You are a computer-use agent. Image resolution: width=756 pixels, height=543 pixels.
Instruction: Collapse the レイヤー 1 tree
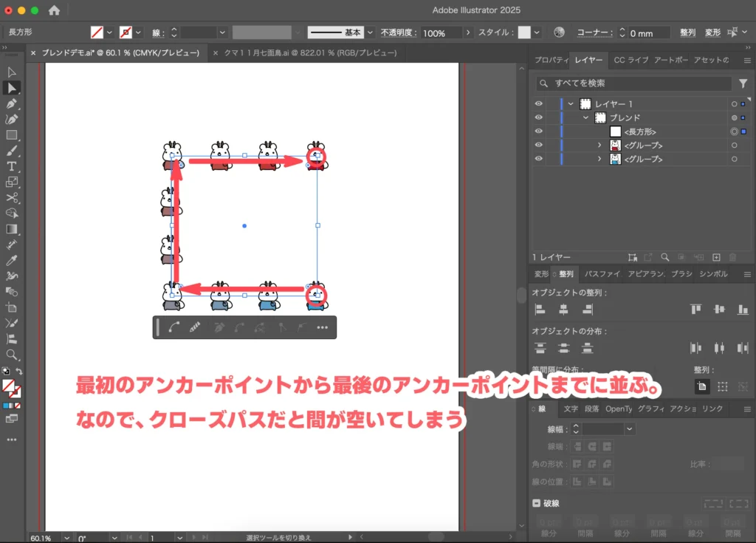tap(571, 104)
